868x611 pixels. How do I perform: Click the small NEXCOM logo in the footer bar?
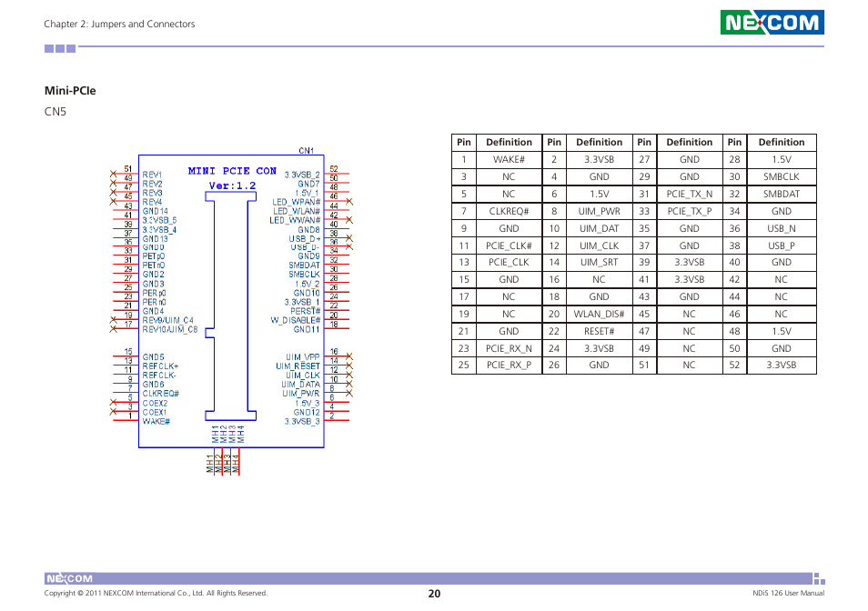point(70,578)
